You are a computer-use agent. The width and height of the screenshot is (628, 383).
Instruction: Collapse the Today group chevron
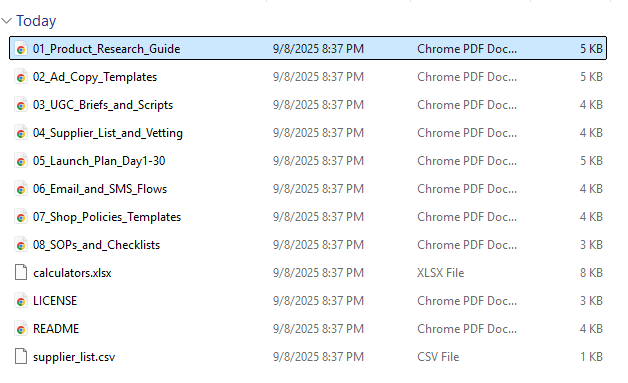pyautogui.click(x=7, y=20)
